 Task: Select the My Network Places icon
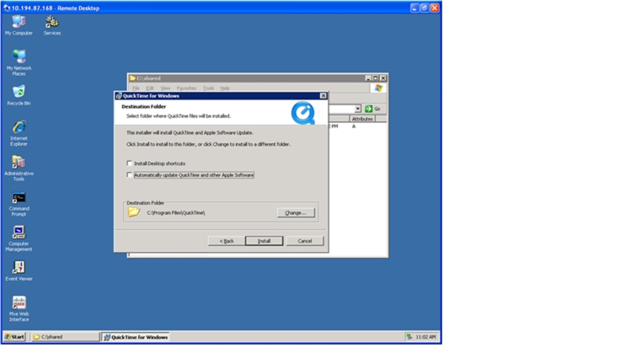coord(19,63)
